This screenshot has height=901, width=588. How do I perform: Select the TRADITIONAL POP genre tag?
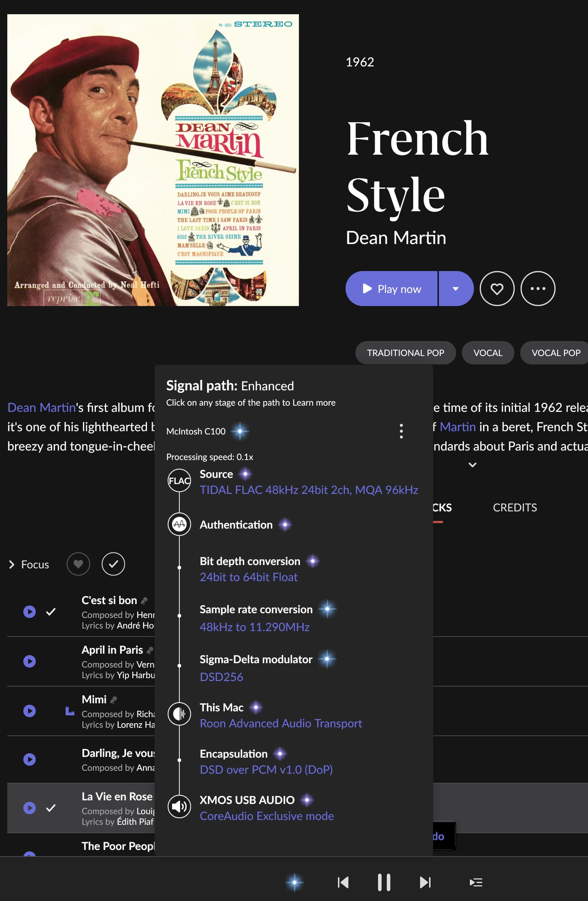[x=405, y=353]
